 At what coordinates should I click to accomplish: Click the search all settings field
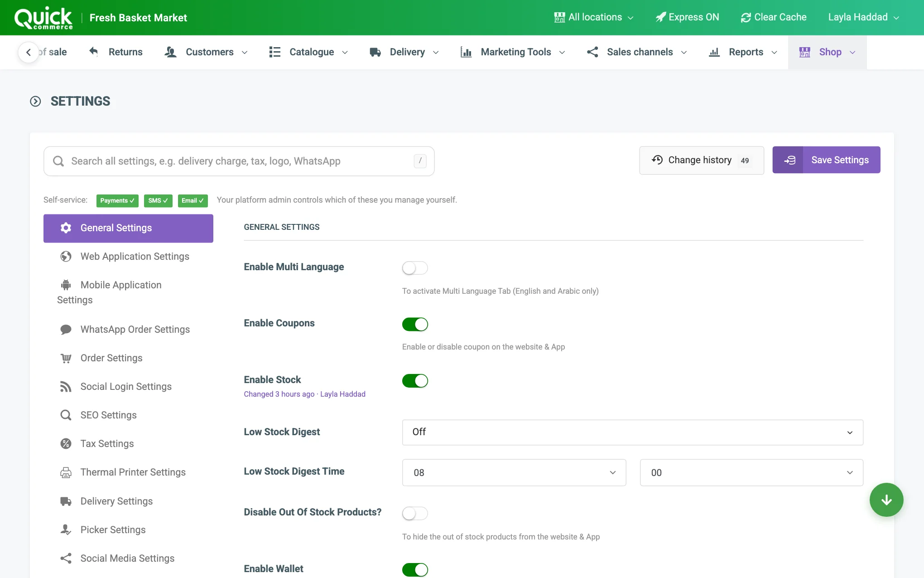239,161
